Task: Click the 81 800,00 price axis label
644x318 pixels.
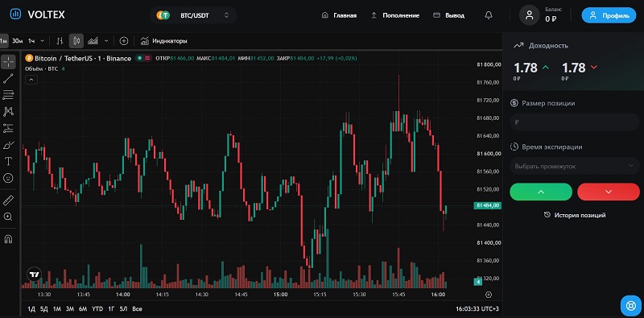Action: pos(489,64)
